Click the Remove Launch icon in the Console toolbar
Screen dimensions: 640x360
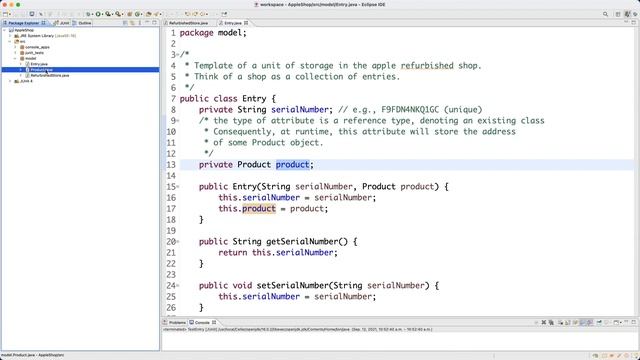click(x=544, y=322)
